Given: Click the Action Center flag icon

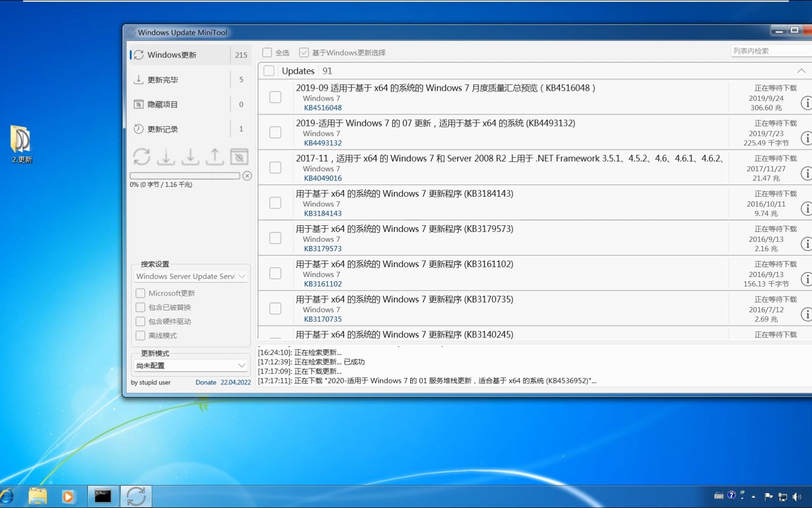Looking at the screenshot, I should coord(769,496).
